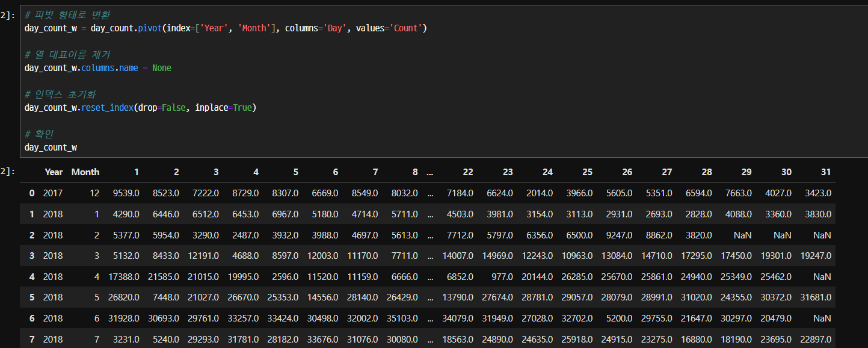The width and height of the screenshot is (868, 348).
Task: Click the columns.name = None line
Action: [x=98, y=68]
